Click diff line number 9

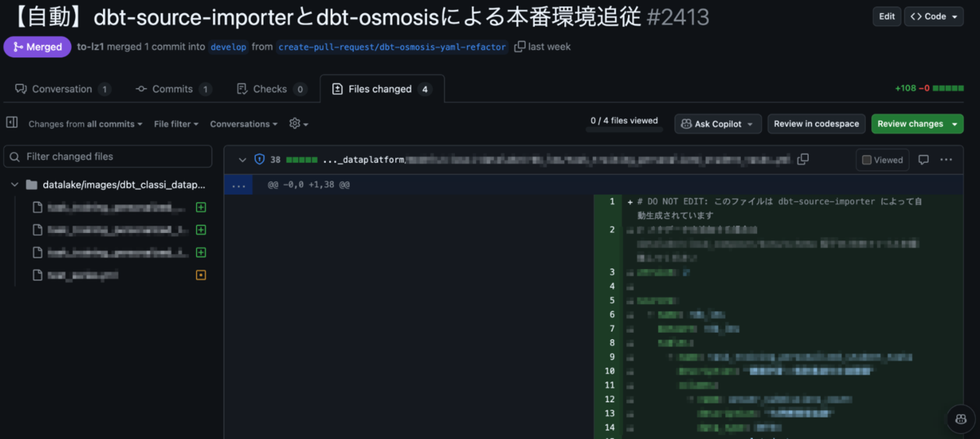click(611, 356)
